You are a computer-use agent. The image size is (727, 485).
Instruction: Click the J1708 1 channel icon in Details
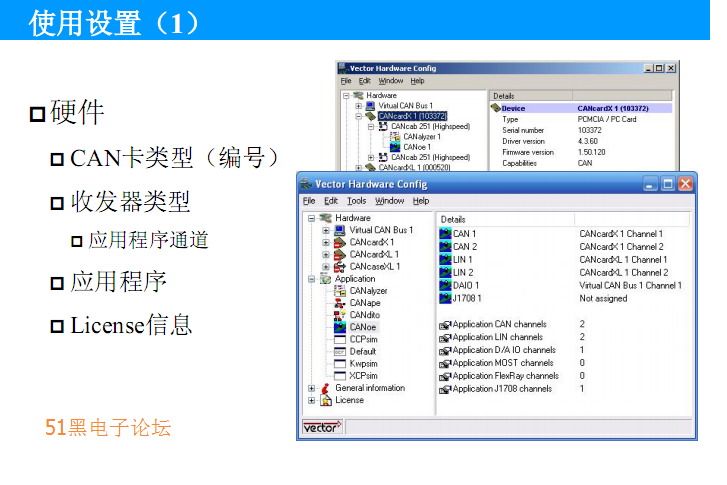tap(445, 299)
